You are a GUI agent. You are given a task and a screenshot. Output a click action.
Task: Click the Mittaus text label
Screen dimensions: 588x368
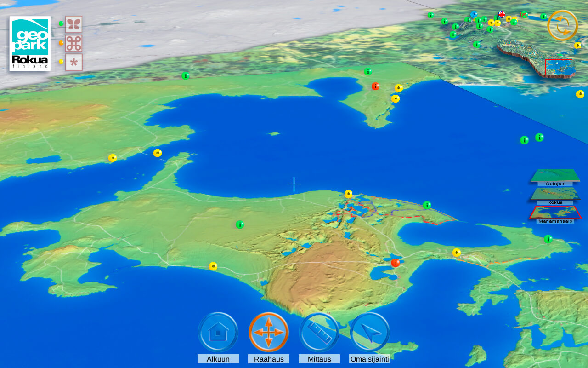point(319,359)
